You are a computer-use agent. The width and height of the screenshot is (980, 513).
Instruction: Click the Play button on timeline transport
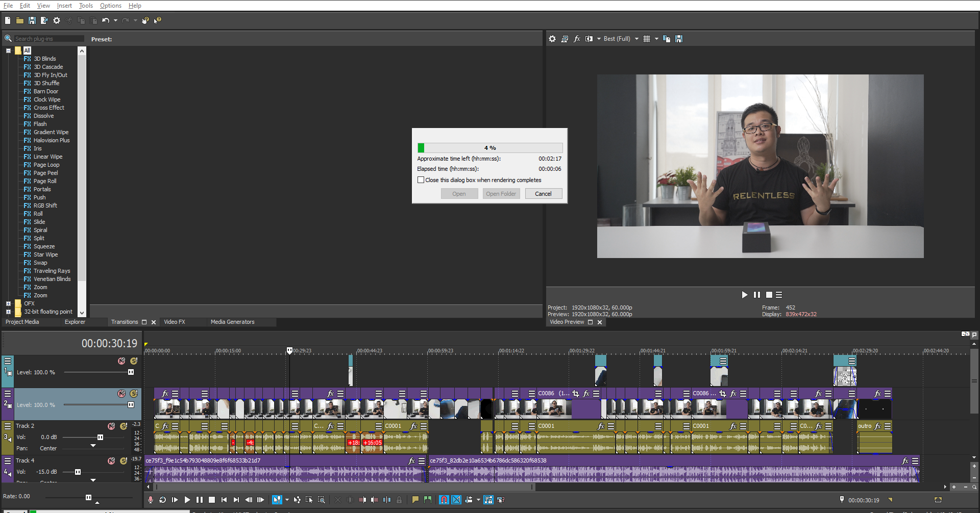pos(187,500)
